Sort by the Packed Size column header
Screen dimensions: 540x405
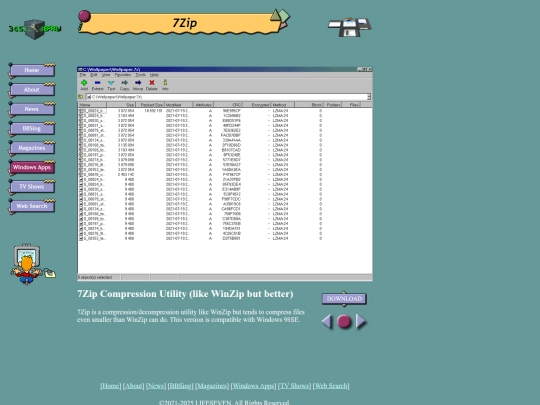pyautogui.click(x=150, y=105)
